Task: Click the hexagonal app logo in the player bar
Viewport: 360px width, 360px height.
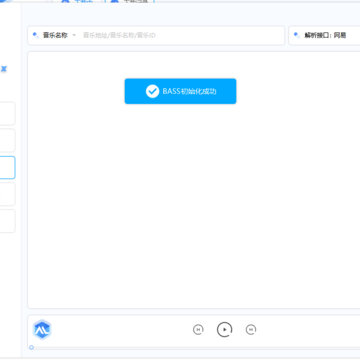Action: click(42, 330)
